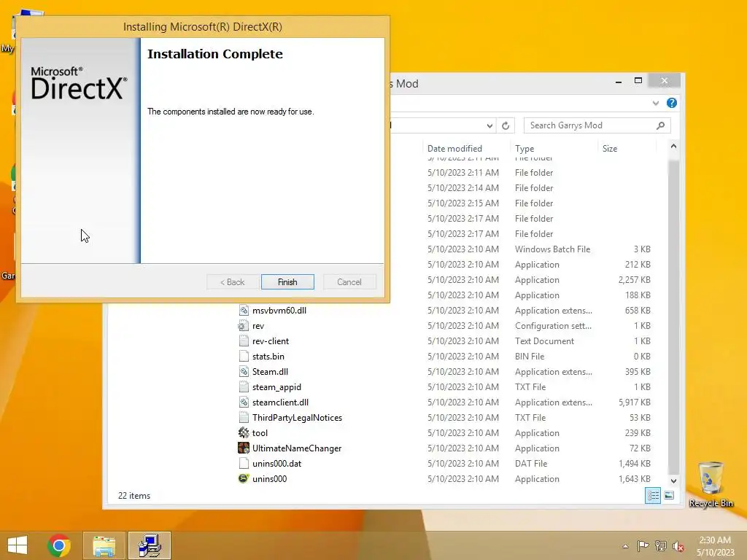747x560 pixels.
Task: Open Action Center flag in tray
Action: point(643,546)
